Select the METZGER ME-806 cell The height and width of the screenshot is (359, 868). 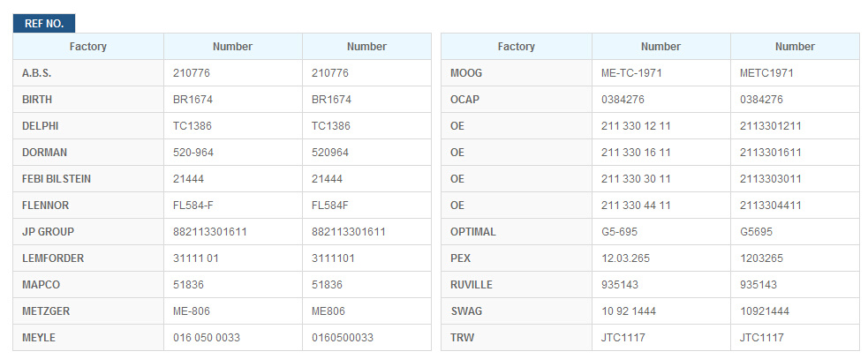[233, 311]
